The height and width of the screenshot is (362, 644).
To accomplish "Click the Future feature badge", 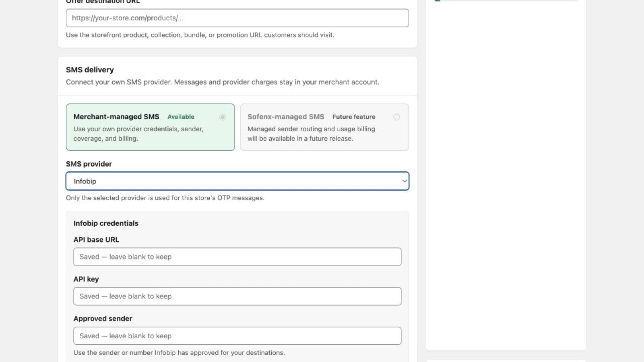I will [x=354, y=117].
